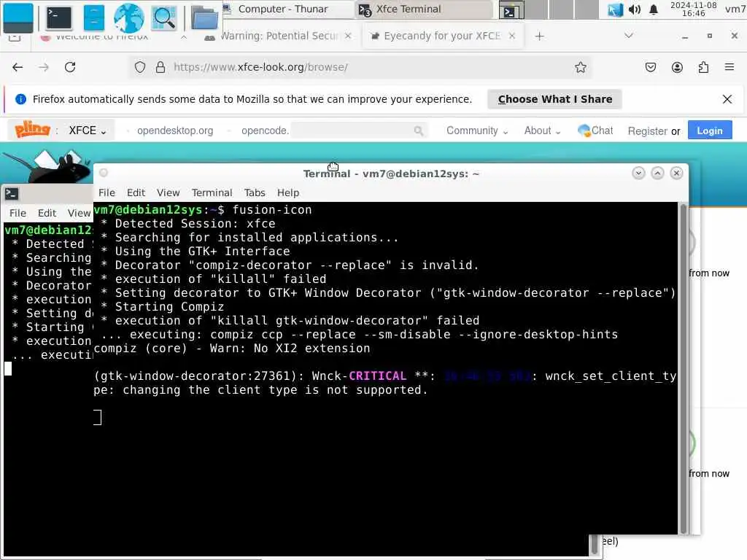Close the Warning: Potential Security tab

tap(348, 36)
